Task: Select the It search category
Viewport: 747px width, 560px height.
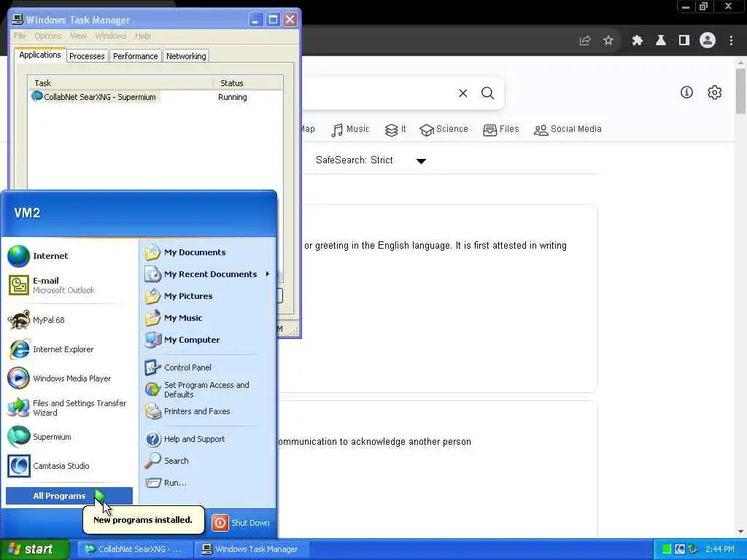Action: (x=395, y=130)
